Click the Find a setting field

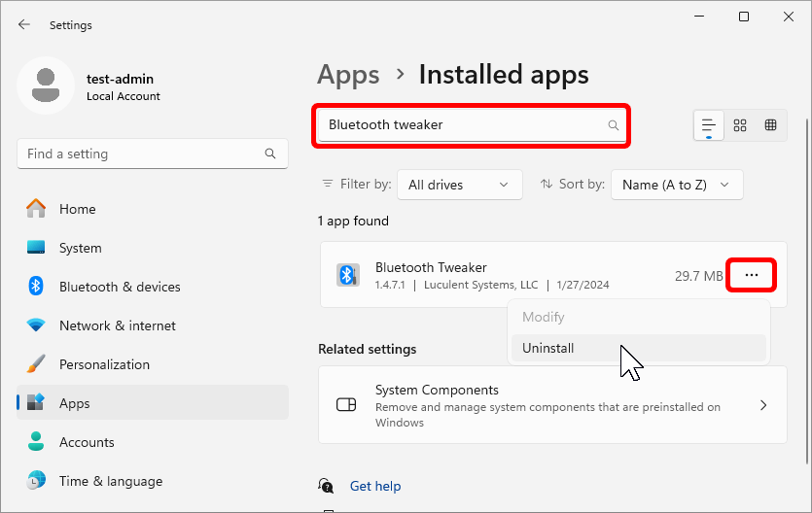coord(153,154)
